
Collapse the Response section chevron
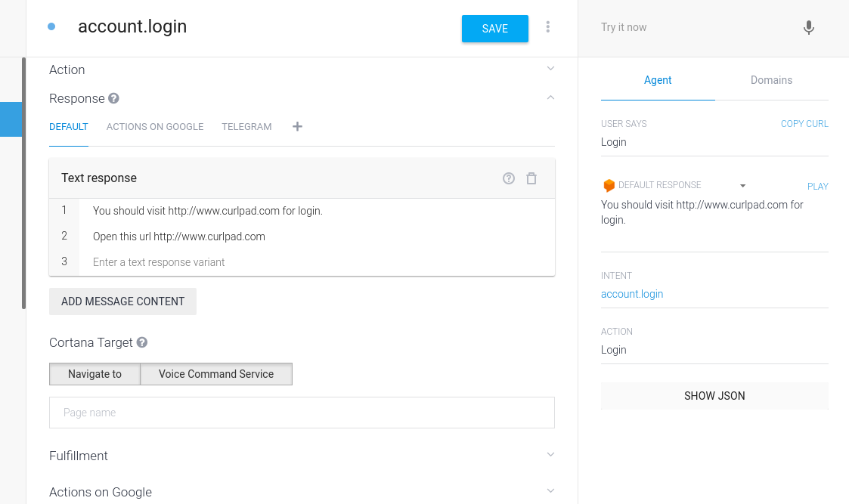[550, 97]
